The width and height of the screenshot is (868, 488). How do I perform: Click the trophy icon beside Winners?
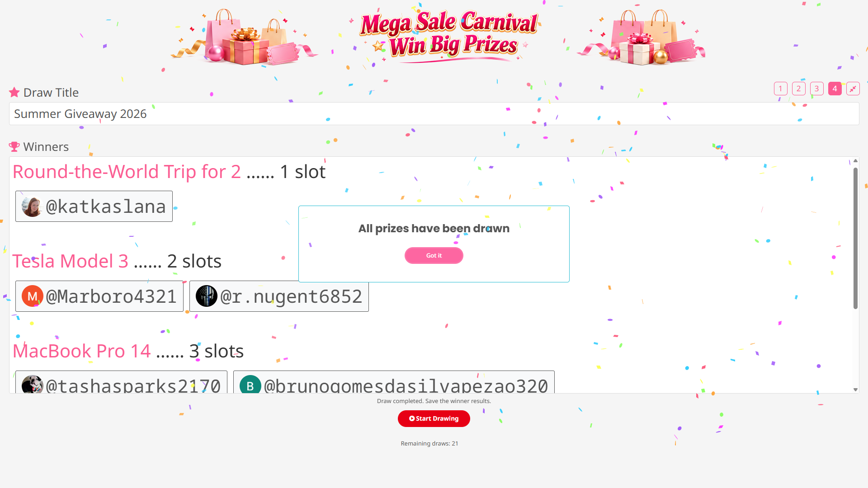tap(14, 147)
